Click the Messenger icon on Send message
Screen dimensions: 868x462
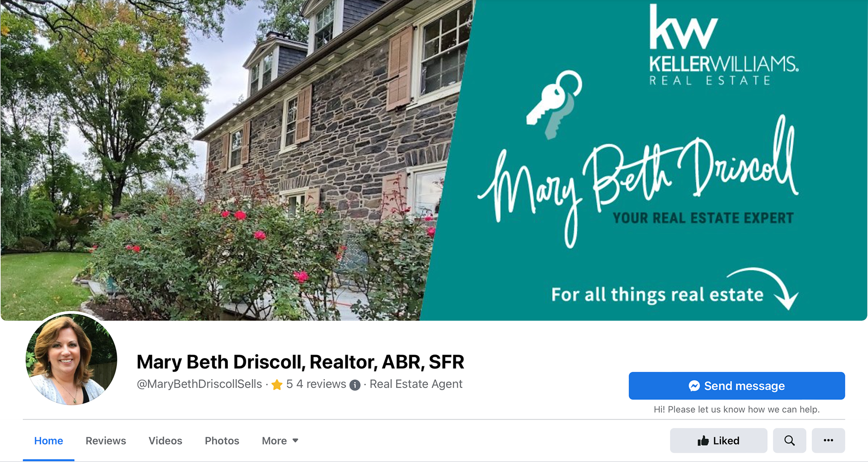[x=694, y=386]
